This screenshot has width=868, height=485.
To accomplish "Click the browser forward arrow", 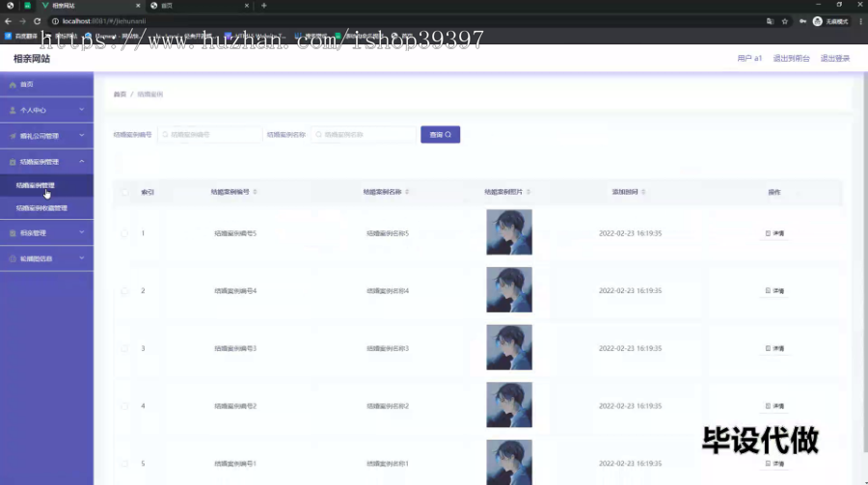I will click(x=22, y=21).
